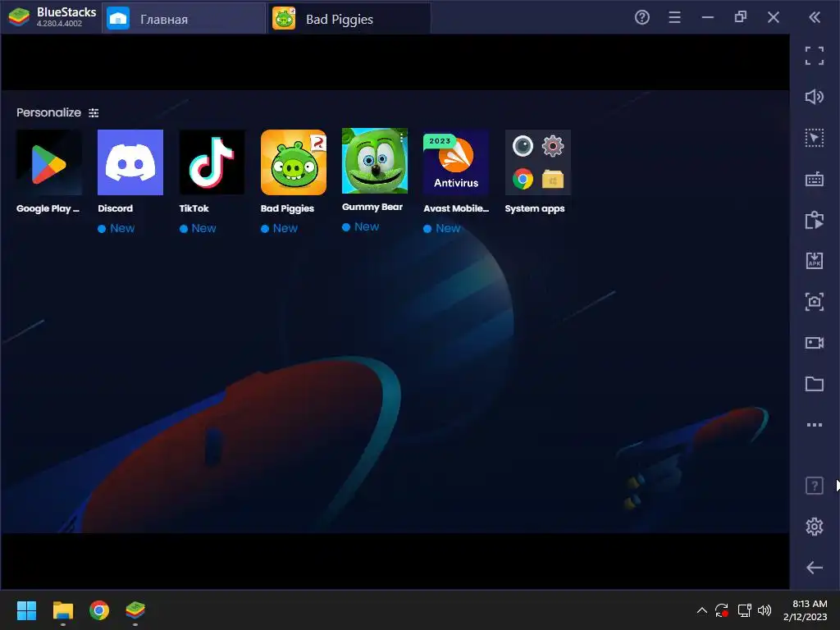Switch to the Bad Piggies tab

[x=349, y=19]
